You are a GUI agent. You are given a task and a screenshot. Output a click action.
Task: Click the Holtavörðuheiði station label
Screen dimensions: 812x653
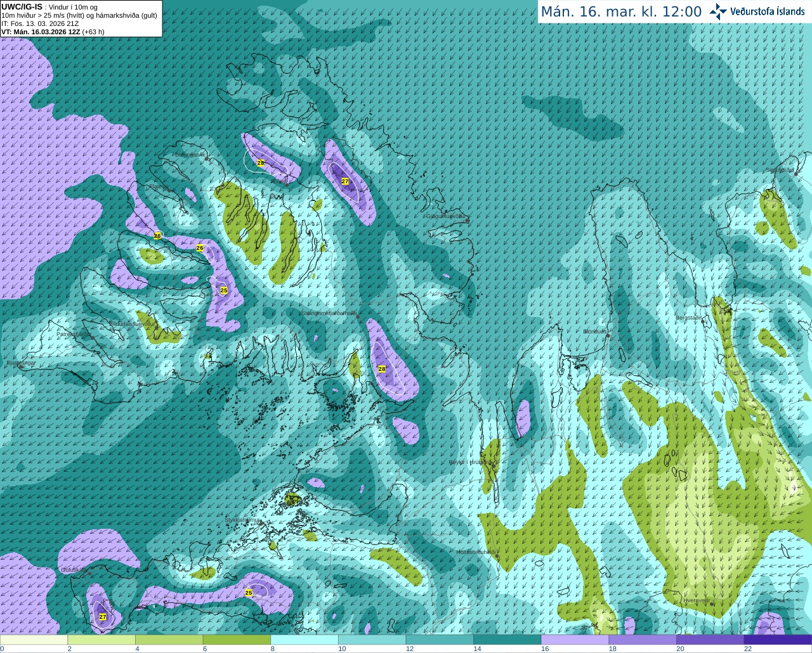[476, 552]
